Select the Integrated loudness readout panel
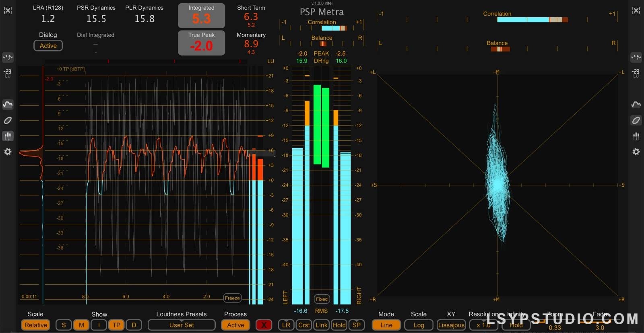This screenshot has width=644, height=333. coord(201,15)
